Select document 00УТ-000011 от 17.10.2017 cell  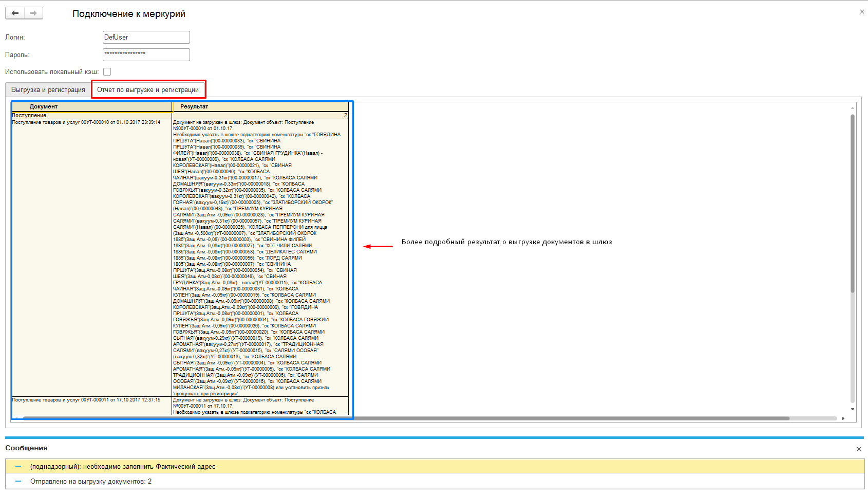(x=92, y=406)
